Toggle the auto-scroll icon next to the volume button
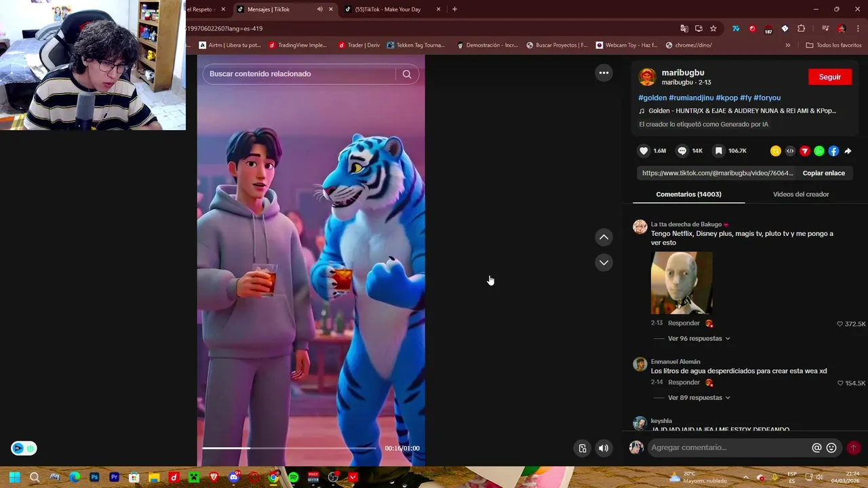Image resolution: width=868 pixels, height=488 pixels. click(x=583, y=448)
